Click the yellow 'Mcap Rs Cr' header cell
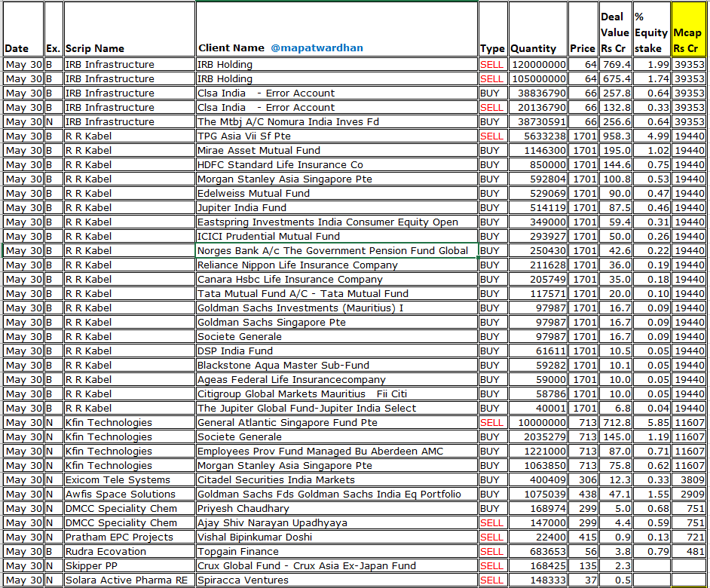Image resolution: width=710 pixels, height=588 pixels. point(688,29)
